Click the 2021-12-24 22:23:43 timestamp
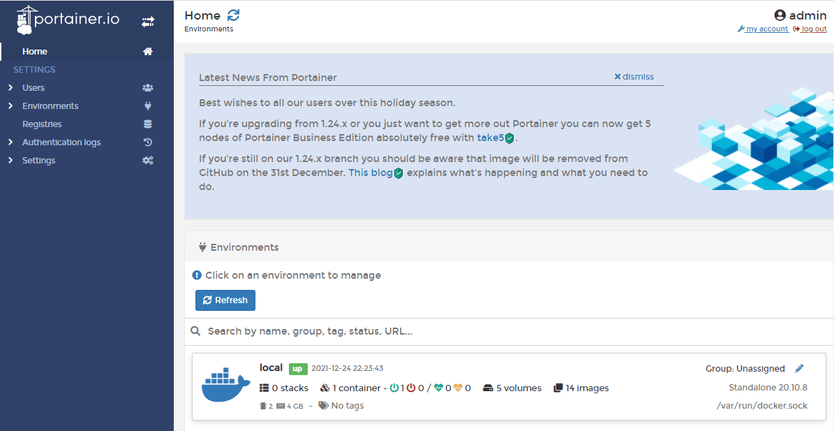The width and height of the screenshot is (834, 431). pyautogui.click(x=347, y=368)
